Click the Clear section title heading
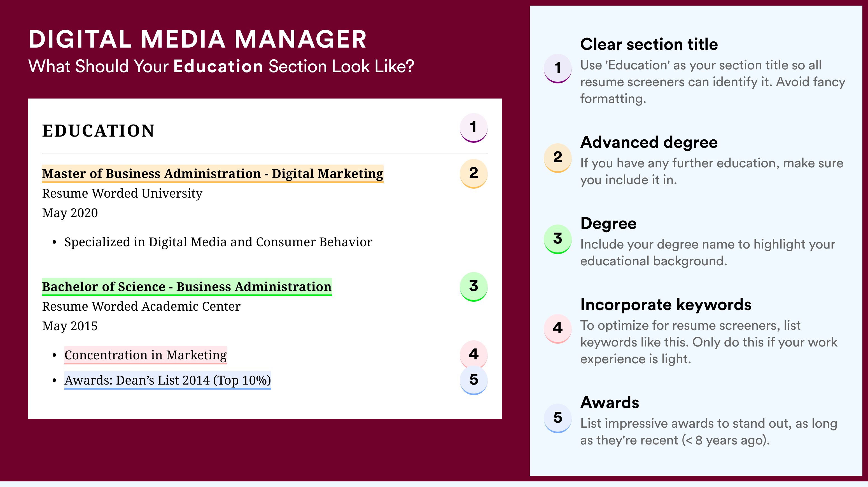Image resolution: width=868 pixels, height=487 pixels. click(x=649, y=45)
